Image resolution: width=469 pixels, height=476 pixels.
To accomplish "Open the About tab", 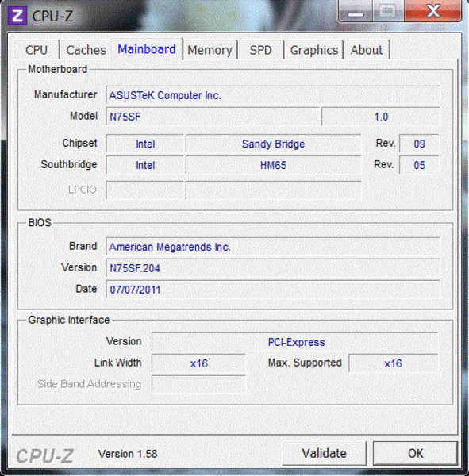I will click(x=367, y=50).
